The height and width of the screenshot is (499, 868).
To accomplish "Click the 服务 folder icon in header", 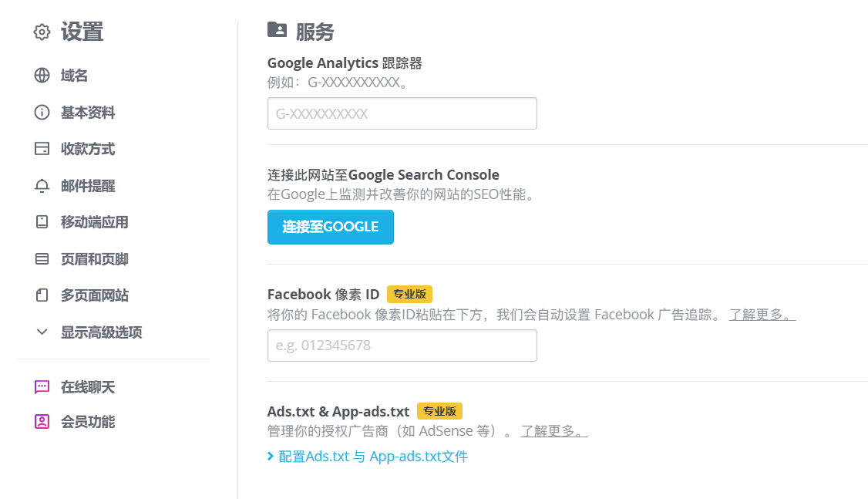I will click(x=277, y=29).
